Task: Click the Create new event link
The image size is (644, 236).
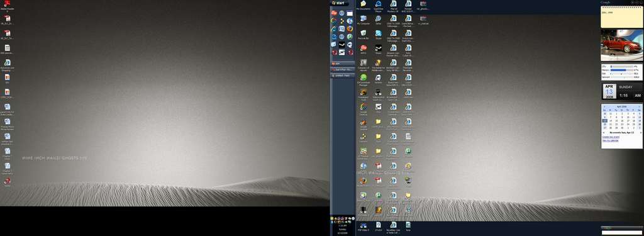Action: click(x=611, y=137)
